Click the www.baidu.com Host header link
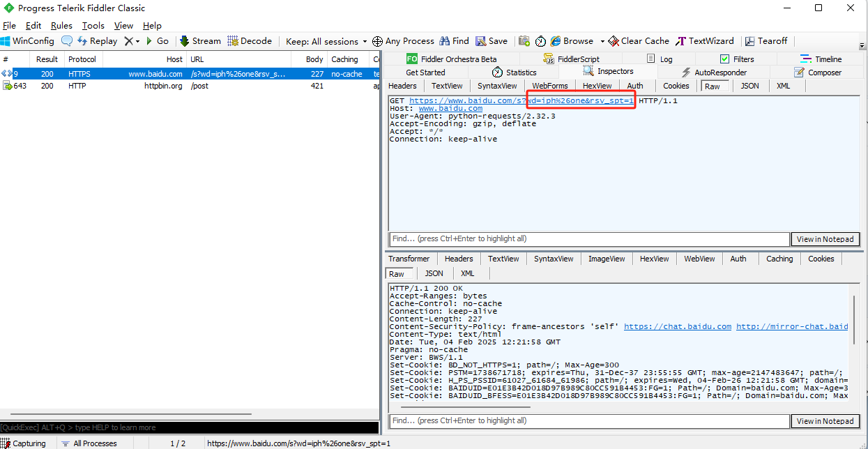Image resolution: width=868 pixels, height=449 pixels. pyautogui.click(x=450, y=109)
